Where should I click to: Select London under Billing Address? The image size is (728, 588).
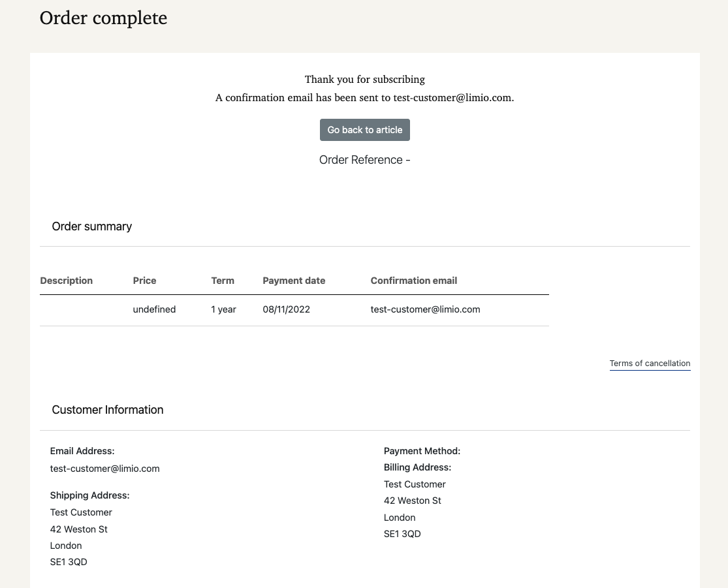400,518
